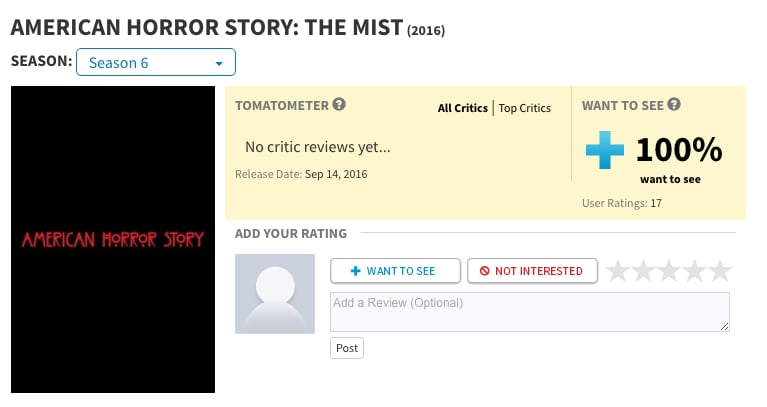Post the review with the Post button

click(347, 348)
